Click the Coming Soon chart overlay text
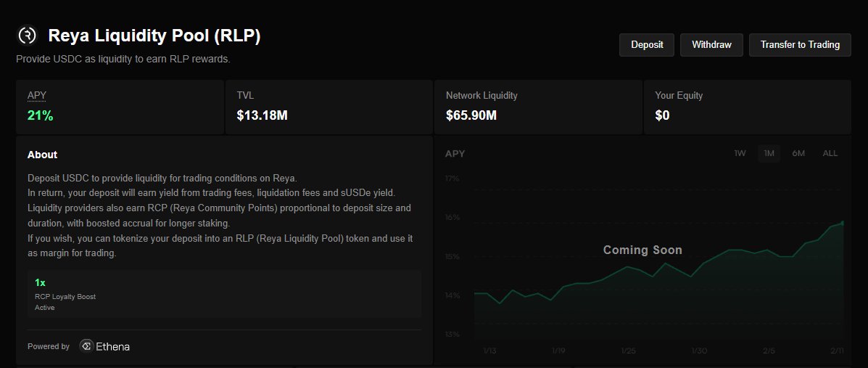Viewport: 868px width, 368px height. pyautogui.click(x=642, y=250)
